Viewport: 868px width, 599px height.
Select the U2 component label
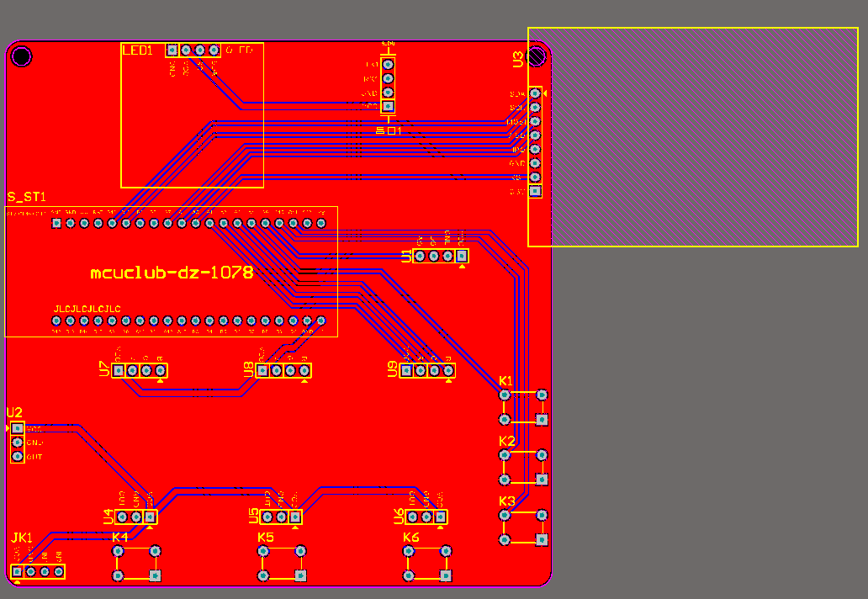point(14,412)
